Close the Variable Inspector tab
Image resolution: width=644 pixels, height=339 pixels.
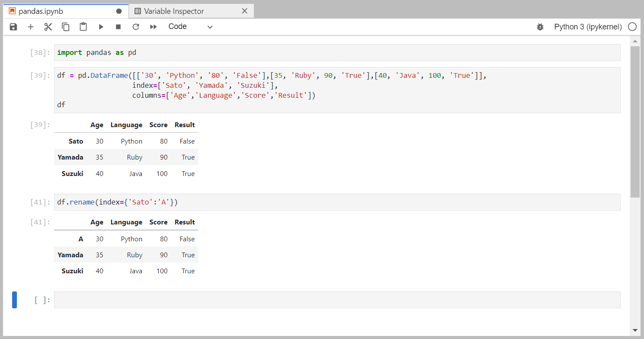(x=244, y=10)
